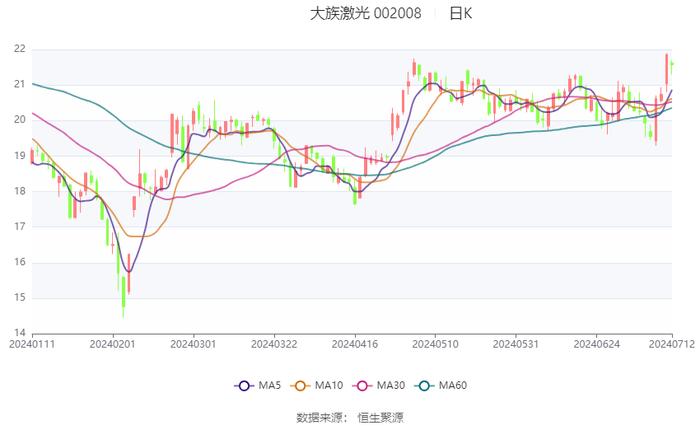Click the chart title 大族激光 002008

(365, 13)
